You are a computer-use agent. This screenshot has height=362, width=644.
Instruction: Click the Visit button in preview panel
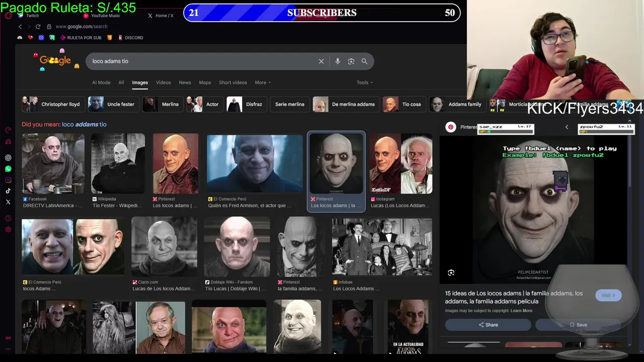608,295
